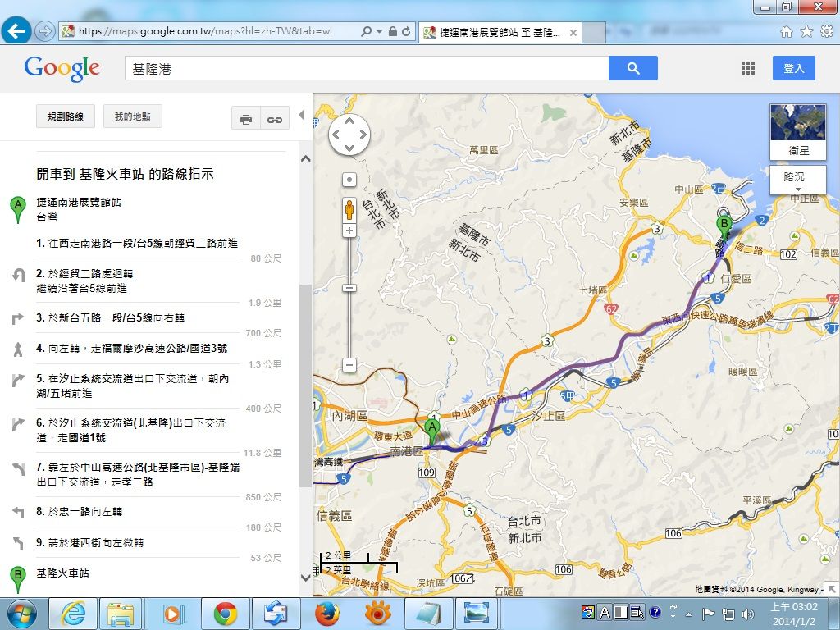This screenshot has width=840, height=630.
Task: Open File Explorer folder on taskbar
Action: click(x=121, y=614)
